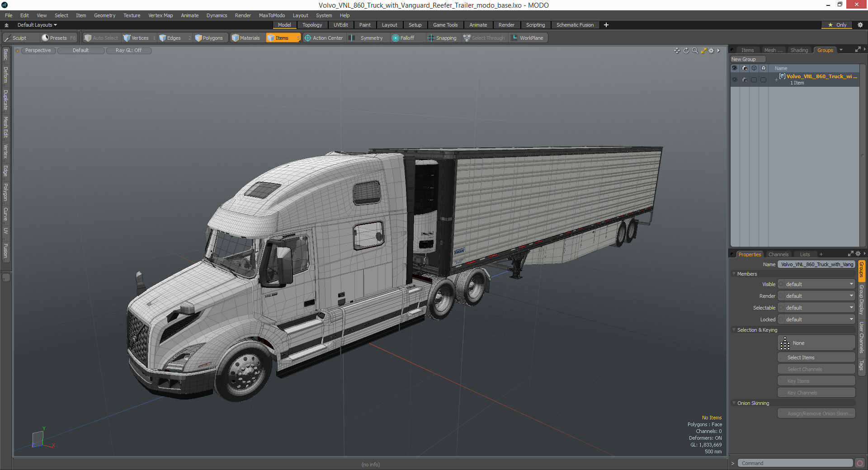The width and height of the screenshot is (868, 470).
Task: Click the Command input field
Action: 795,463
